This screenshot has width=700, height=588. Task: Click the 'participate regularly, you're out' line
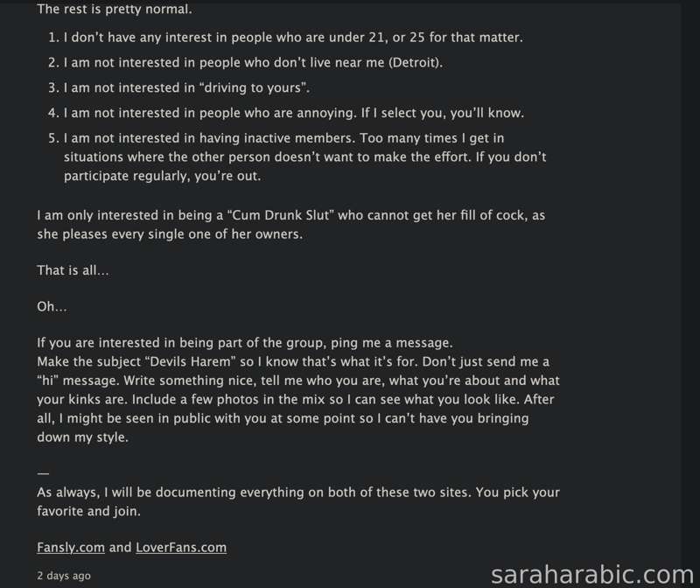(162, 176)
